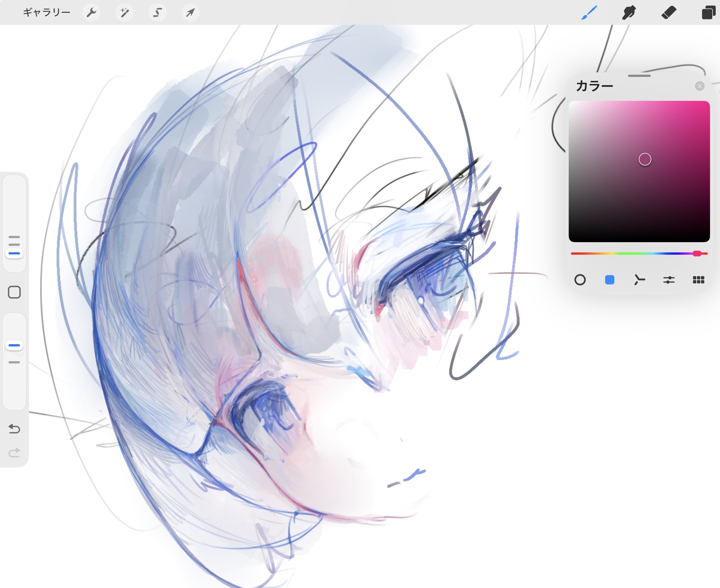
Task: Switch to Harmony color tab
Action: click(x=639, y=280)
